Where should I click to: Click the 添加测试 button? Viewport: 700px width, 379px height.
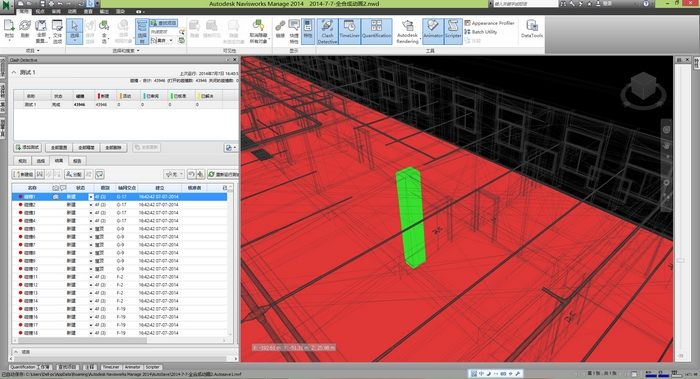pyautogui.click(x=28, y=147)
